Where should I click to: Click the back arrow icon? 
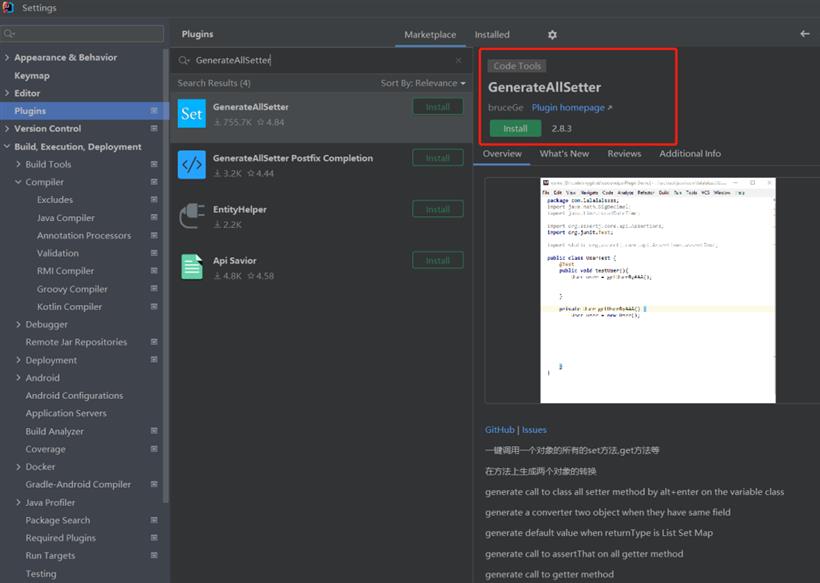804,34
